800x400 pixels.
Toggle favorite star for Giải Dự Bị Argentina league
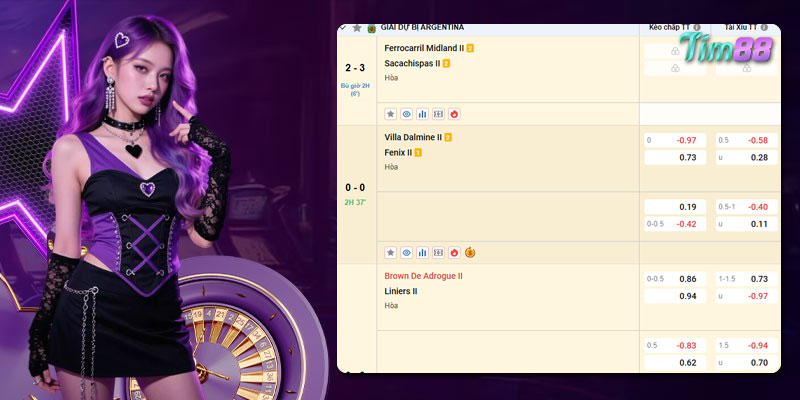(x=357, y=28)
